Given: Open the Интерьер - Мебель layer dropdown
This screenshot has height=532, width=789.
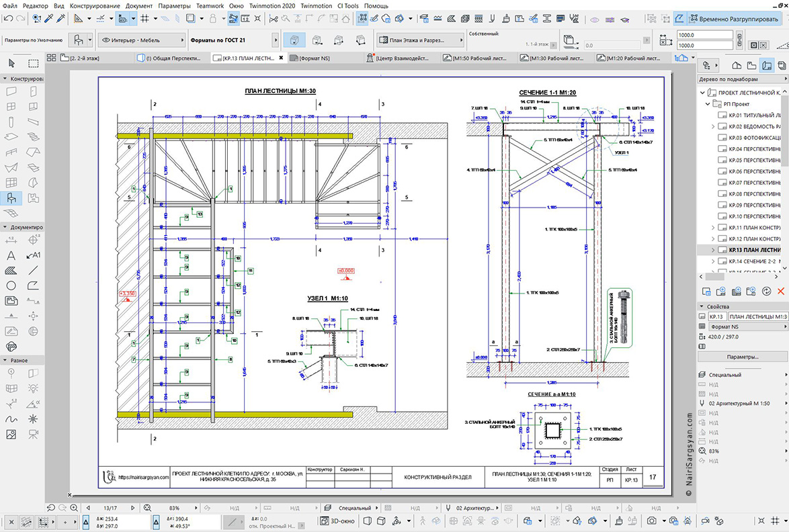Looking at the screenshot, I should tap(141, 40).
